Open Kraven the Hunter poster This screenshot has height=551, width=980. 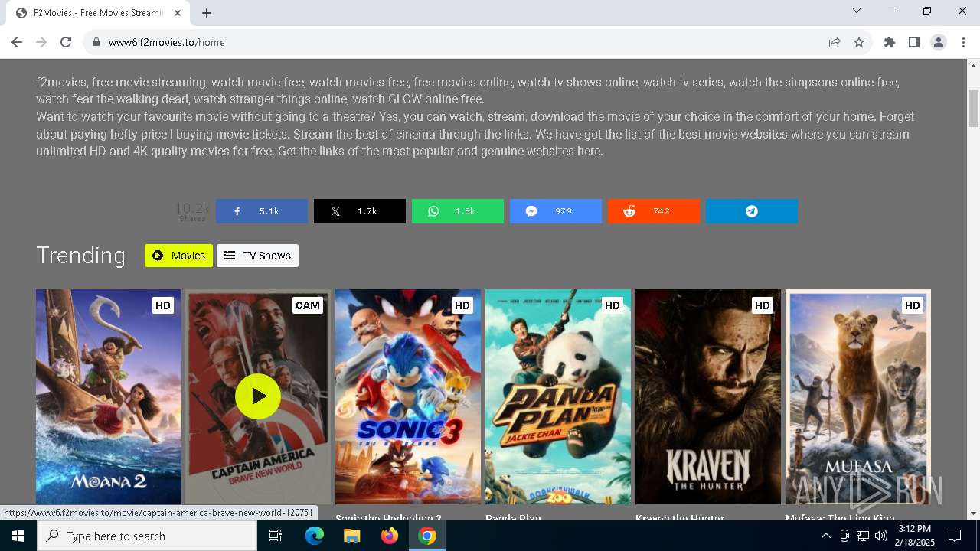pos(708,396)
